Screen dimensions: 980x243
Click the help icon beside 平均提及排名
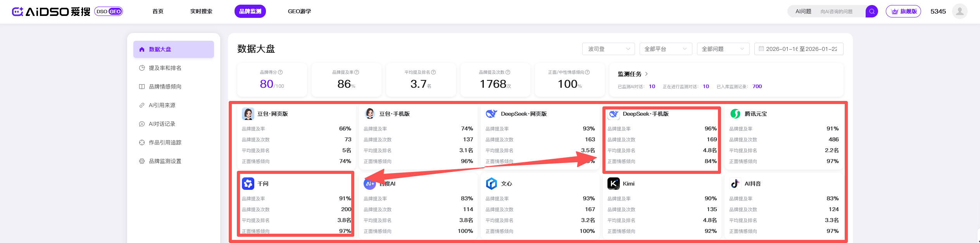point(433,72)
